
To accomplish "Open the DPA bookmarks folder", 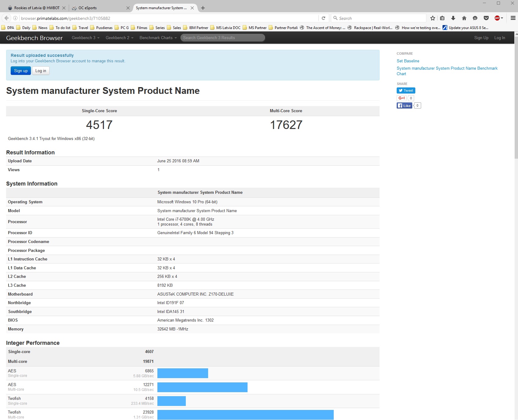I will click(8, 28).
